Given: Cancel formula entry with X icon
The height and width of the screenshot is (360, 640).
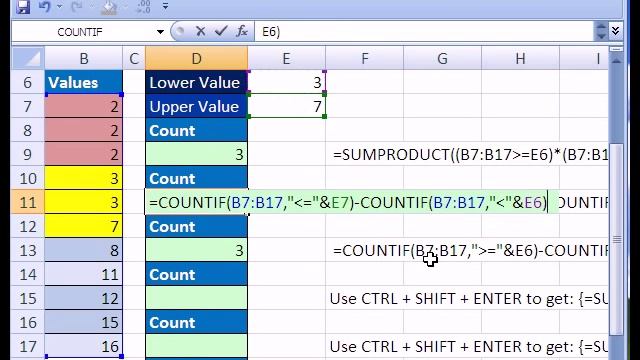Looking at the screenshot, I should (200, 31).
